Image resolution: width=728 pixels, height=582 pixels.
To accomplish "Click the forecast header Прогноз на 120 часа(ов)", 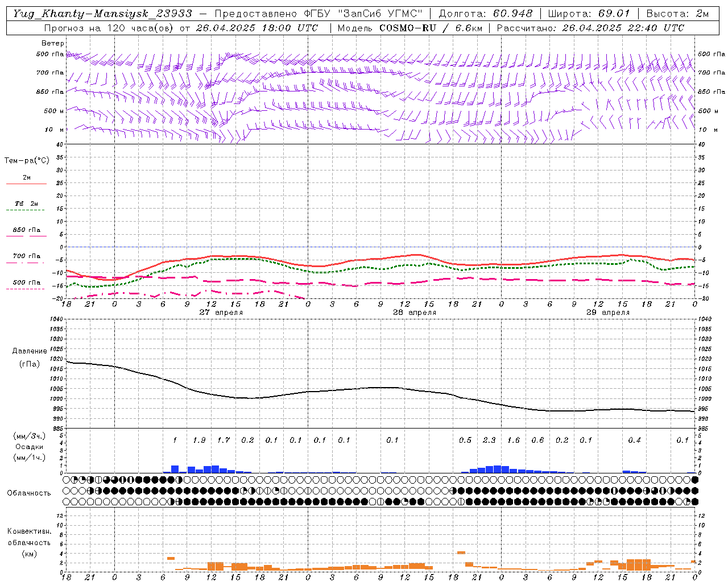I will click(110, 28).
